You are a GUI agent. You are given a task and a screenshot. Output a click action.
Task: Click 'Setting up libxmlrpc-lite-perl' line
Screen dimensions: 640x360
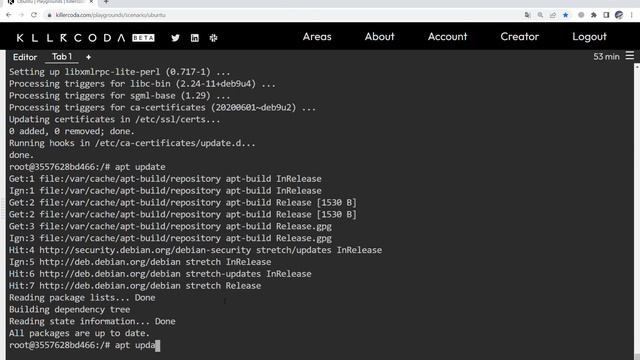pos(120,72)
